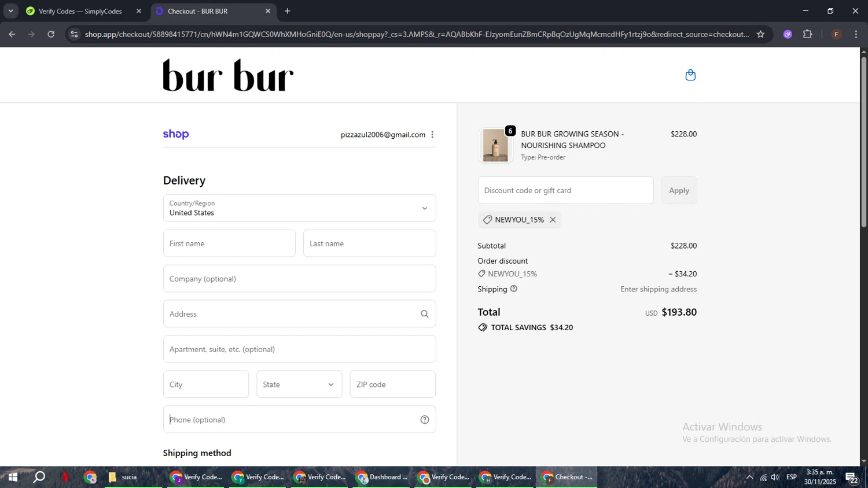Viewport: 868px width, 488px height.
Task: Click TOTAL SAVINGS $34.20 text
Action: pos(532,327)
